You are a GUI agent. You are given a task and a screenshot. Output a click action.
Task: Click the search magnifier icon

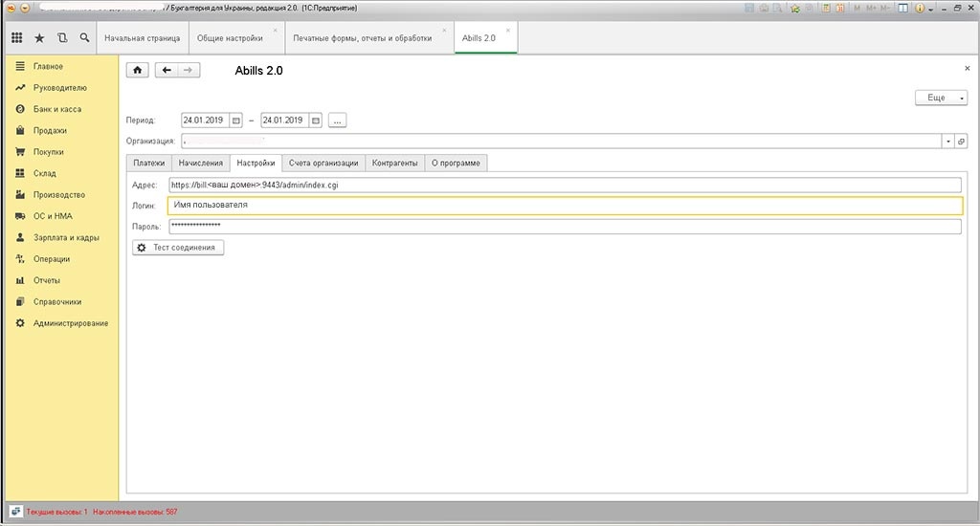(85, 38)
